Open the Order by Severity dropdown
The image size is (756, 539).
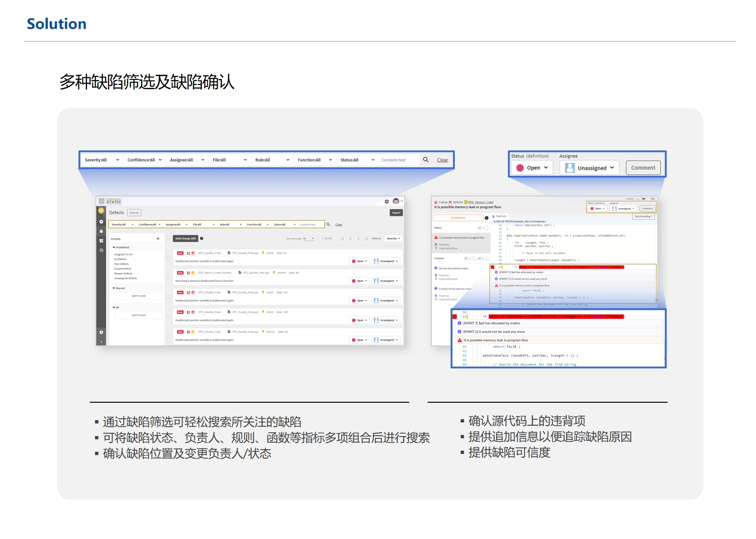[x=393, y=239]
